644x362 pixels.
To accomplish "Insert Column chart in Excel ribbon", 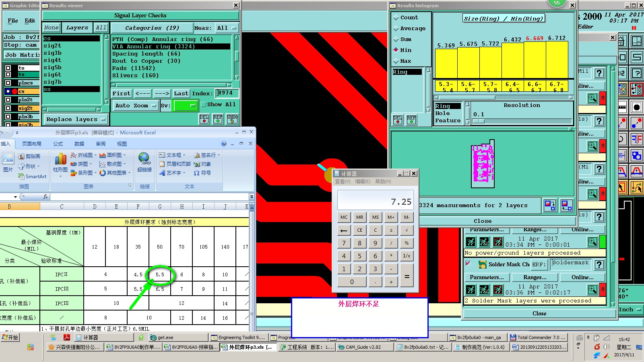I will point(60,164).
